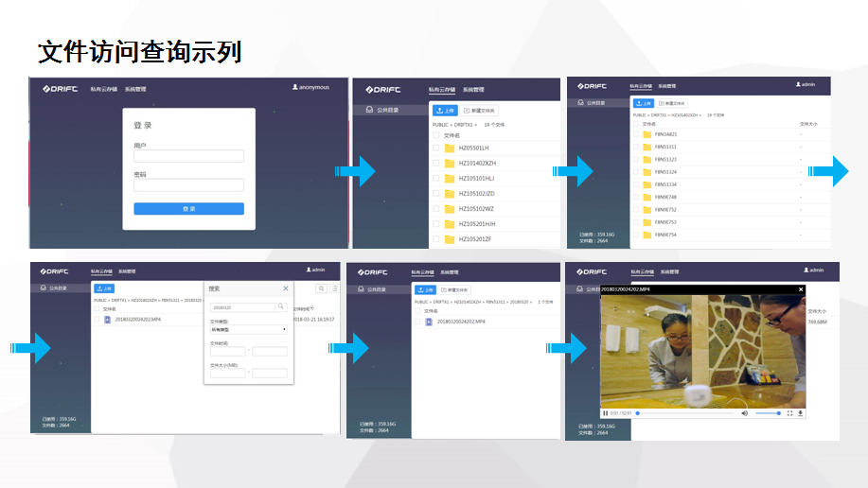
Task: Tick checkbox beside HZ105101HLJ folder
Action: coord(435,179)
